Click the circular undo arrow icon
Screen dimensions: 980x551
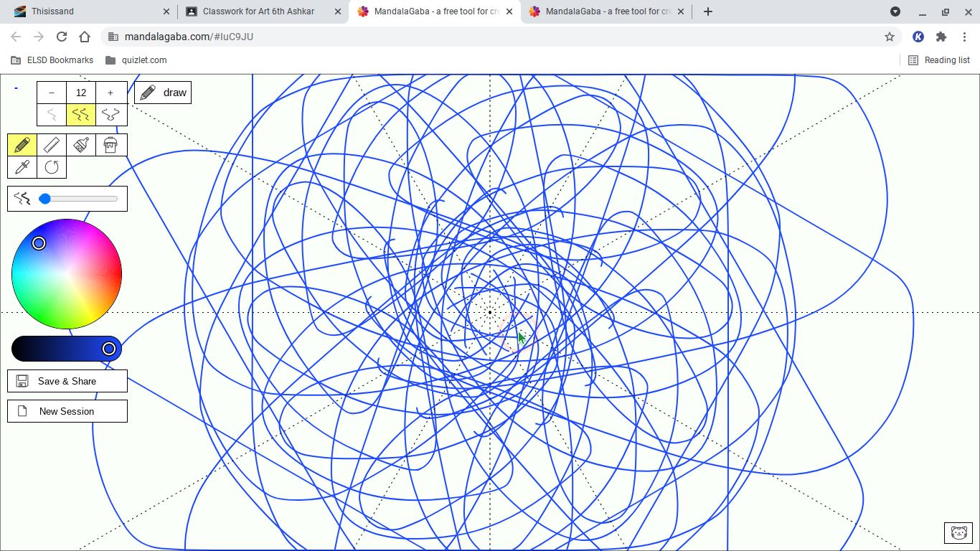pyautogui.click(x=52, y=167)
